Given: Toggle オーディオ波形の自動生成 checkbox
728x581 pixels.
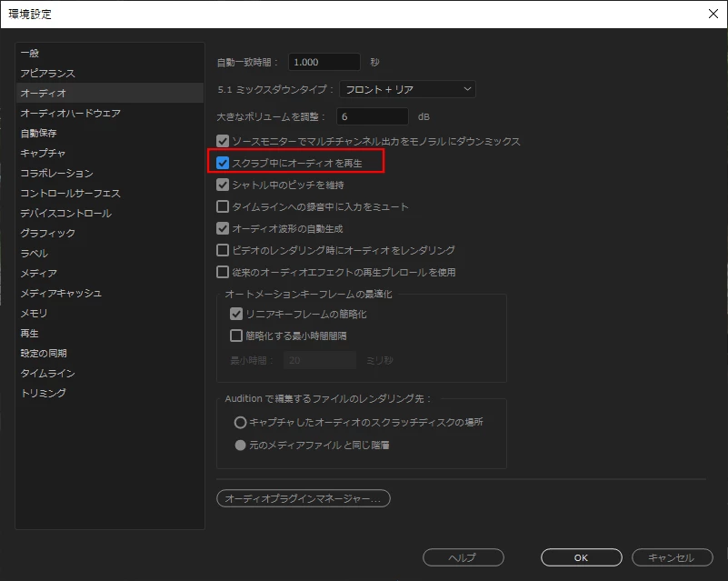Looking at the screenshot, I should [223, 228].
